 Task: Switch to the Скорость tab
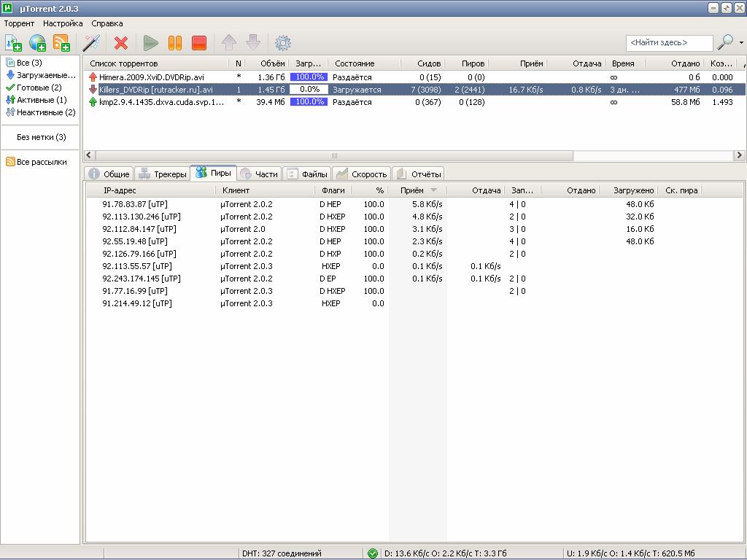(362, 174)
